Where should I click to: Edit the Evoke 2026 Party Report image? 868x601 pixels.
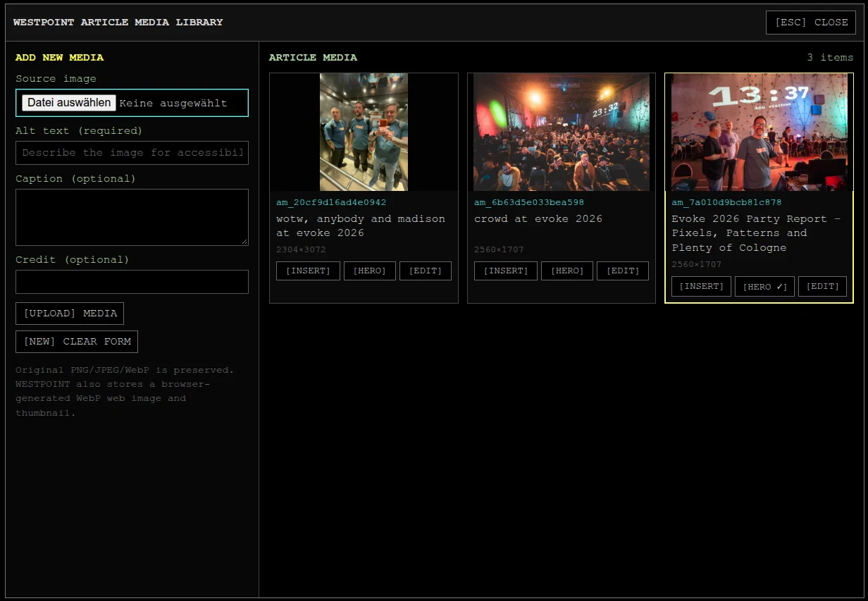823,287
